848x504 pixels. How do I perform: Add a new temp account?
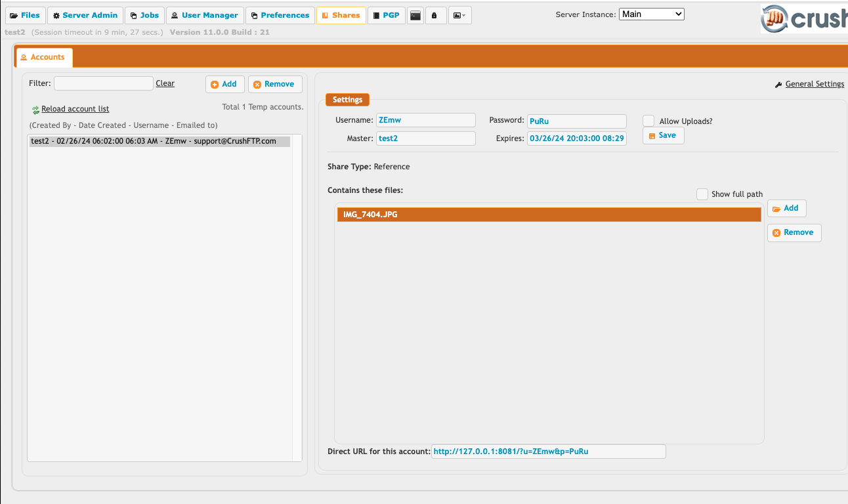pos(224,84)
